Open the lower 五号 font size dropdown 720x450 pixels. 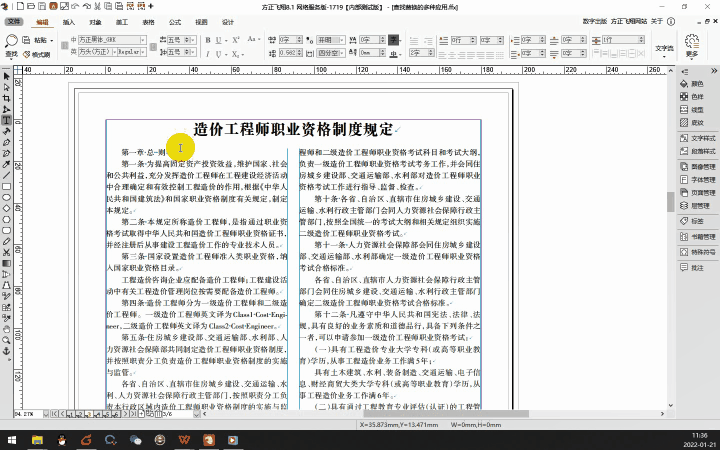click(x=193, y=52)
